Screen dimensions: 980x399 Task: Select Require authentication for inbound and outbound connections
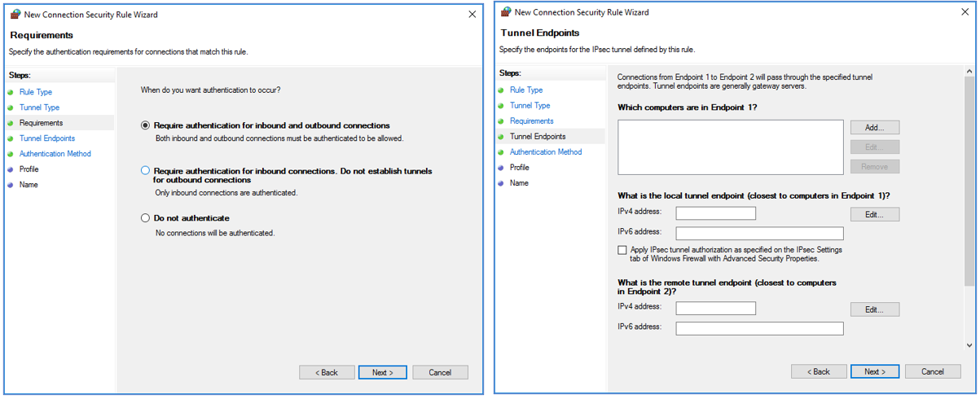pyautogui.click(x=145, y=125)
